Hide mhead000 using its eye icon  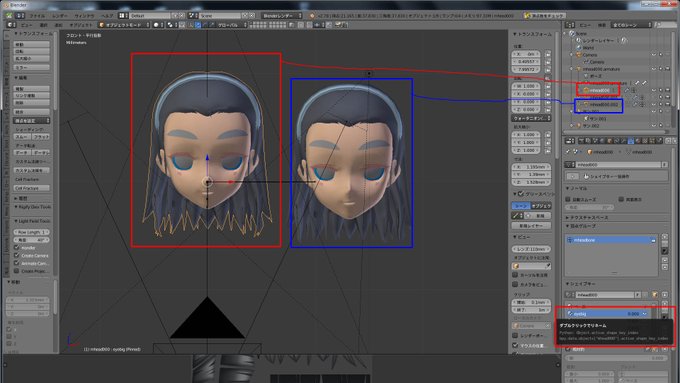654,90
